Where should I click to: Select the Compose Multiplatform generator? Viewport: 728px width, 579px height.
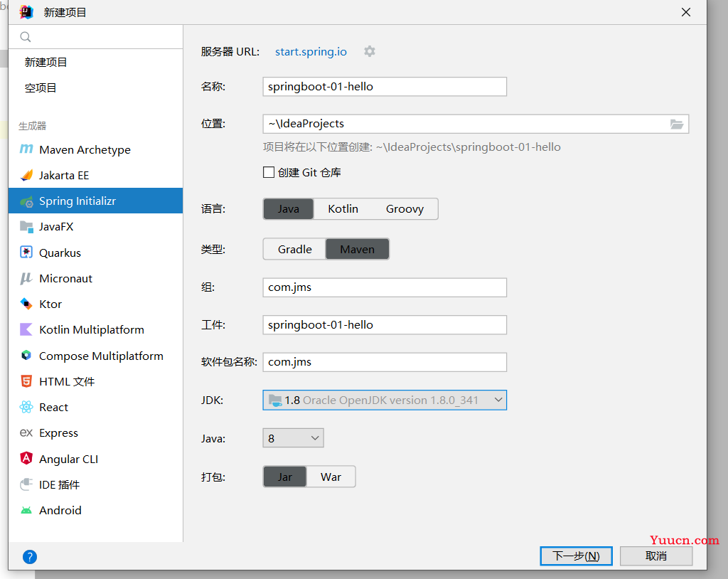[x=96, y=356]
